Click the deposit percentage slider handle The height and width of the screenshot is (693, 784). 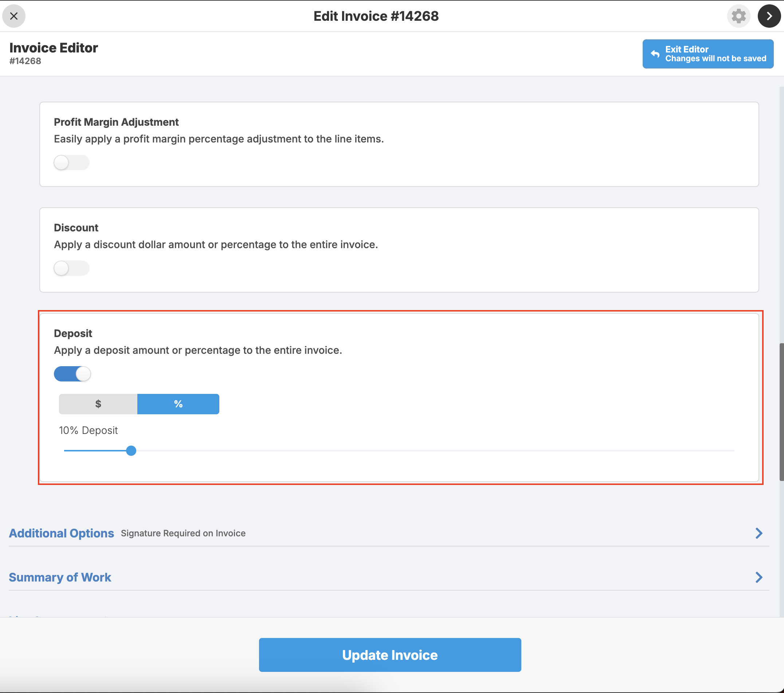click(x=131, y=451)
